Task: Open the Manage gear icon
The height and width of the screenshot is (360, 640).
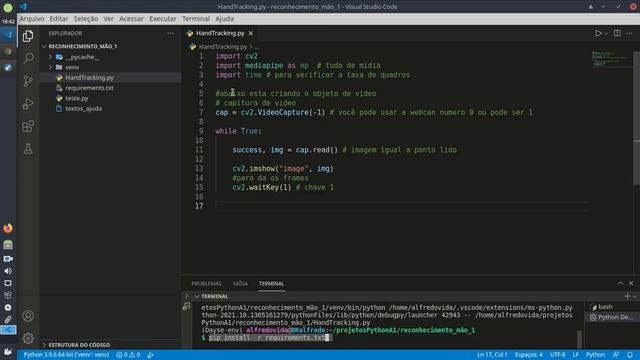Action: (28, 338)
